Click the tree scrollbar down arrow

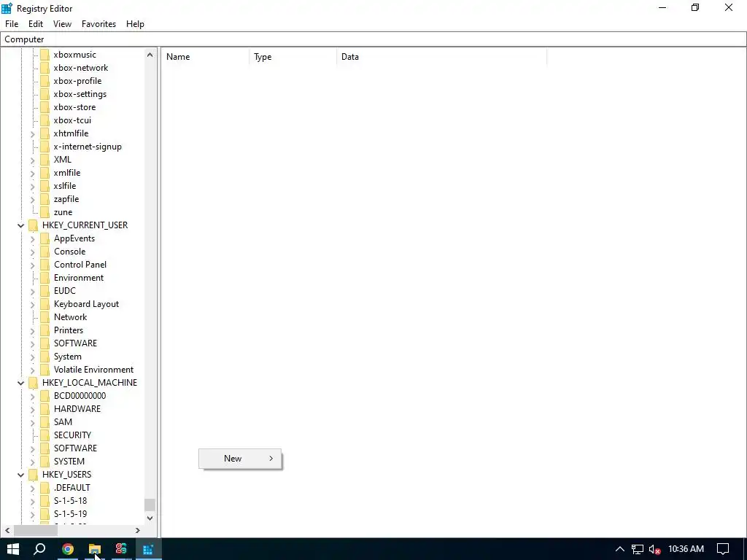click(x=150, y=518)
